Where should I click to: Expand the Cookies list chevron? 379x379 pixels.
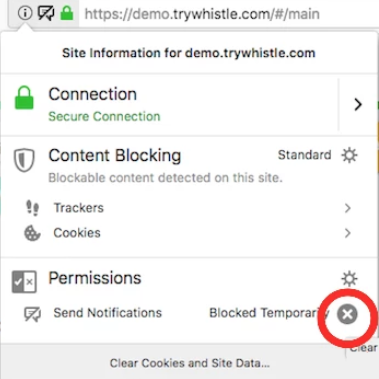(348, 233)
